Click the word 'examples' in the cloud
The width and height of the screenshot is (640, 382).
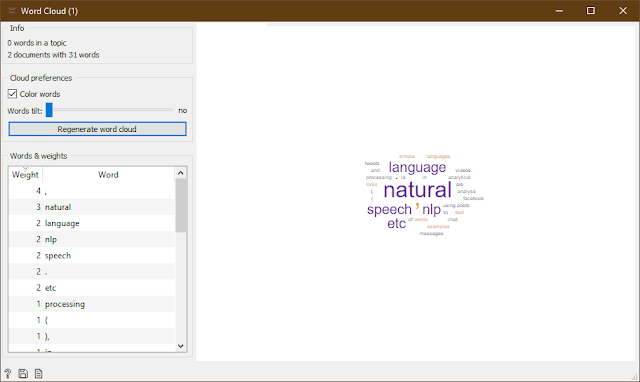438,227
